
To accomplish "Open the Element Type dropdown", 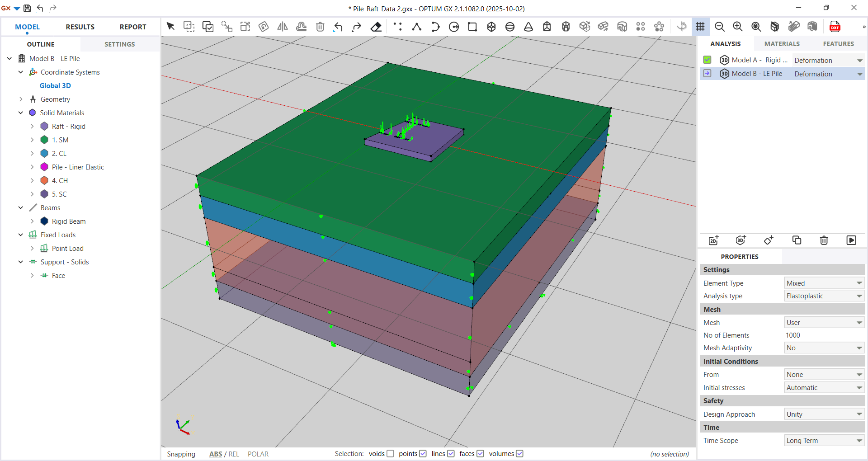I will (824, 283).
